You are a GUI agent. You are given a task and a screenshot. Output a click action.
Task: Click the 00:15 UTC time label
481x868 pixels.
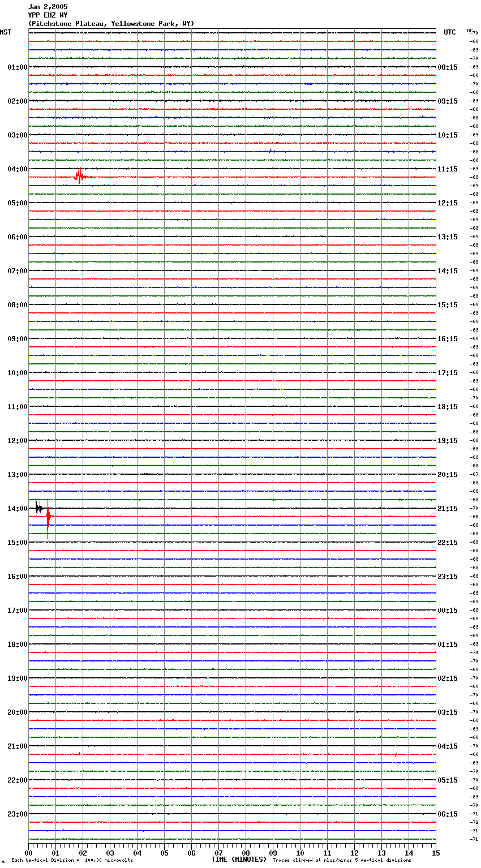(448, 611)
